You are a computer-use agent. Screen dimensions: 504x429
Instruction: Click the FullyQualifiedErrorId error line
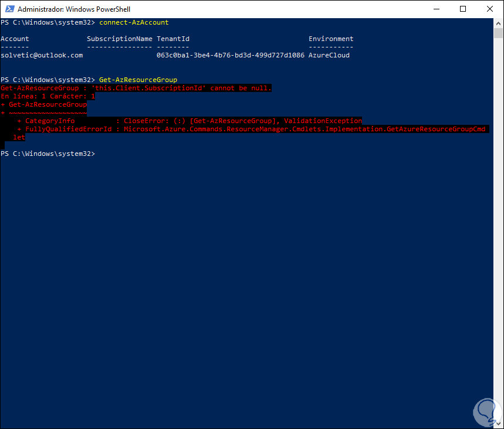(251, 129)
